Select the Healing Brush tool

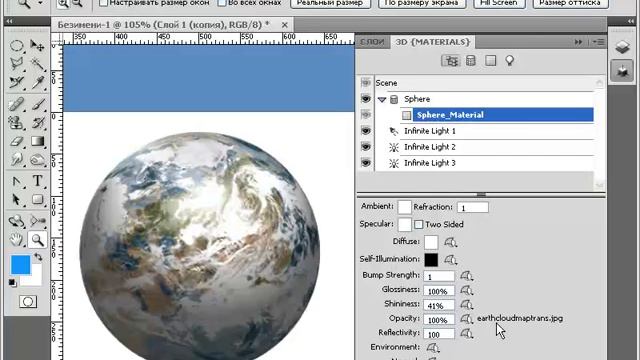pos(16,105)
